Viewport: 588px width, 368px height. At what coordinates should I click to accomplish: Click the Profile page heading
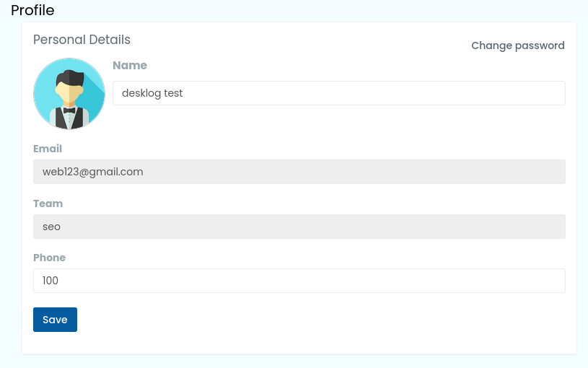32,10
